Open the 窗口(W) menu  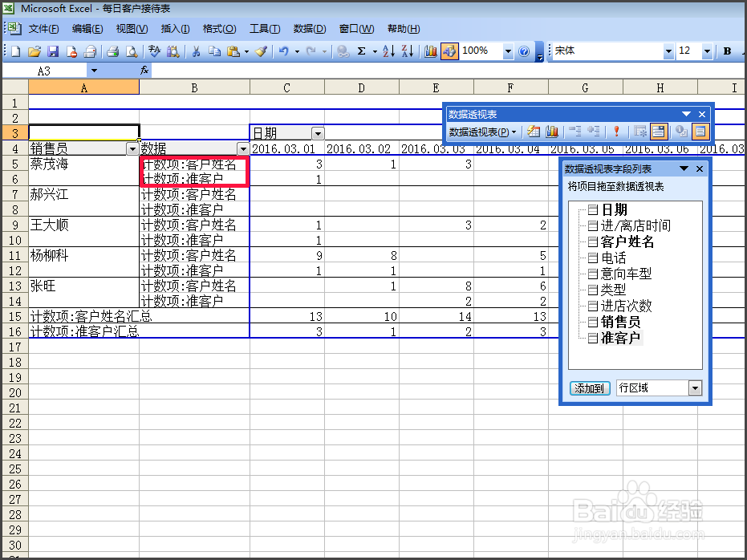(x=356, y=29)
